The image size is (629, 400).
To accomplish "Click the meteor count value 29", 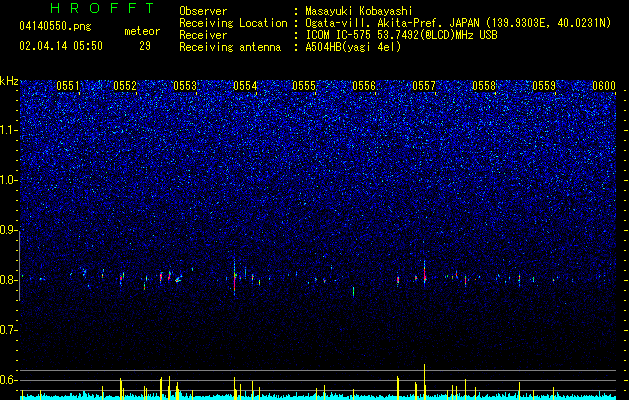I will pos(145,46).
